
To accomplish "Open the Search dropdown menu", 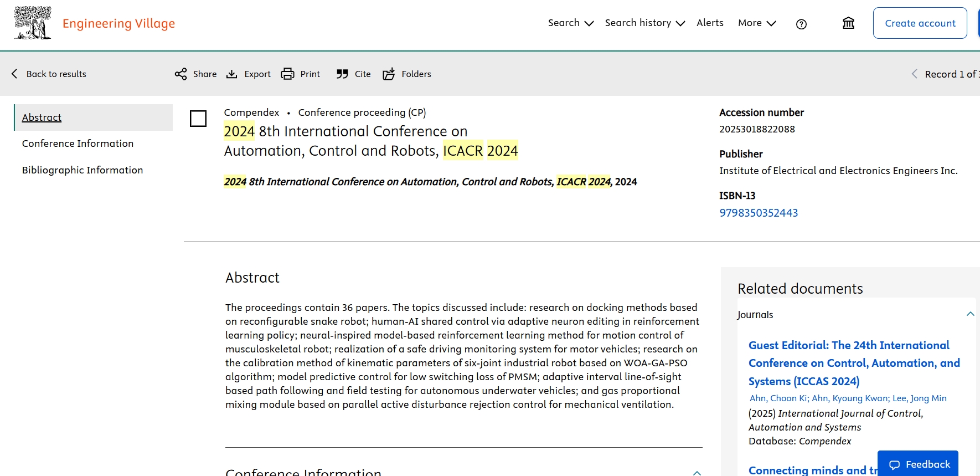I will 571,23.
